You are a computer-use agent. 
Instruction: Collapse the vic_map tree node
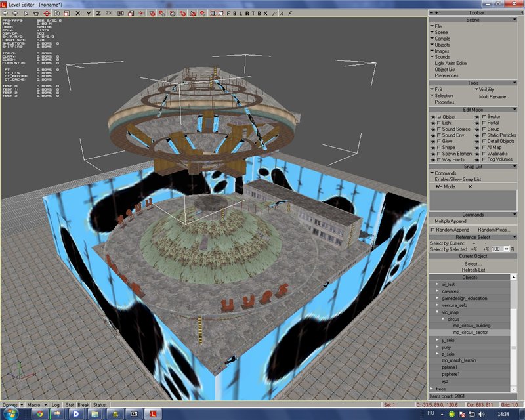438,312
